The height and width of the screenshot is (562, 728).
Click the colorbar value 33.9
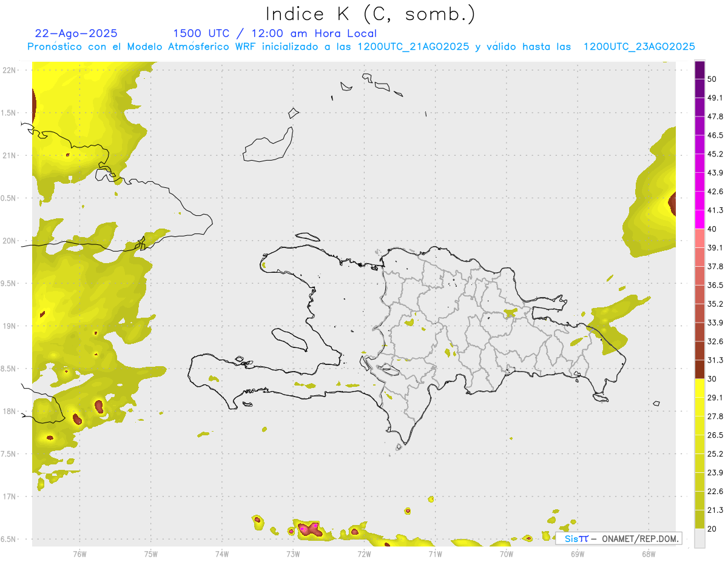click(715, 323)
